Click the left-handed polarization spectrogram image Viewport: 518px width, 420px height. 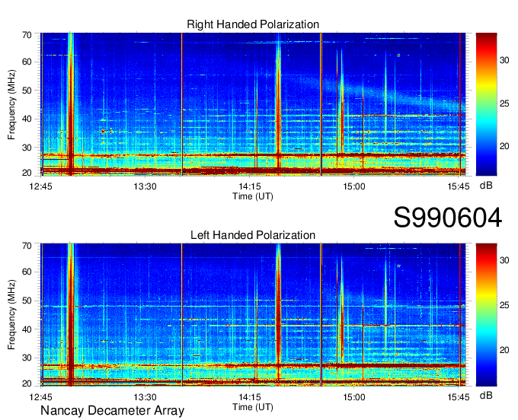253,315
